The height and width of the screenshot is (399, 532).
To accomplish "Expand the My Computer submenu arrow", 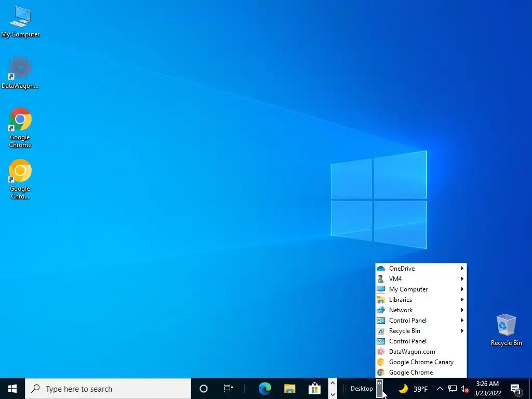I will tap(462, 289).
